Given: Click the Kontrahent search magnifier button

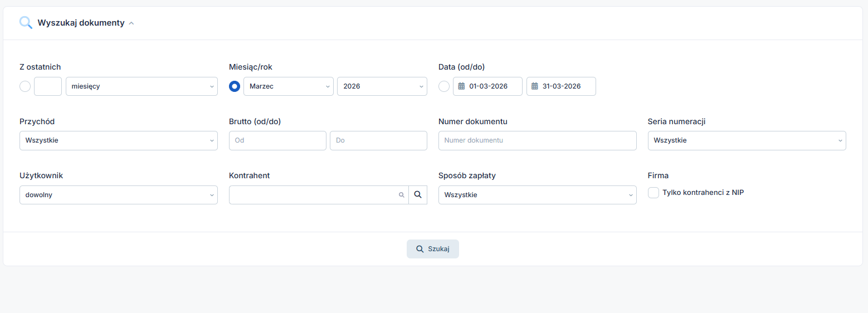Looking at the screenshot, I should tap(418, 195).
